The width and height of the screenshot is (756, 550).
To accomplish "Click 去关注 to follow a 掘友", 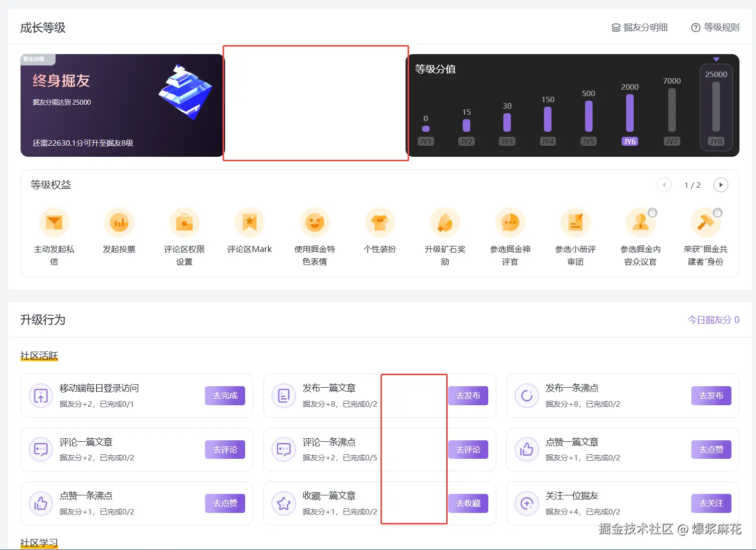I will pos(711,503).
